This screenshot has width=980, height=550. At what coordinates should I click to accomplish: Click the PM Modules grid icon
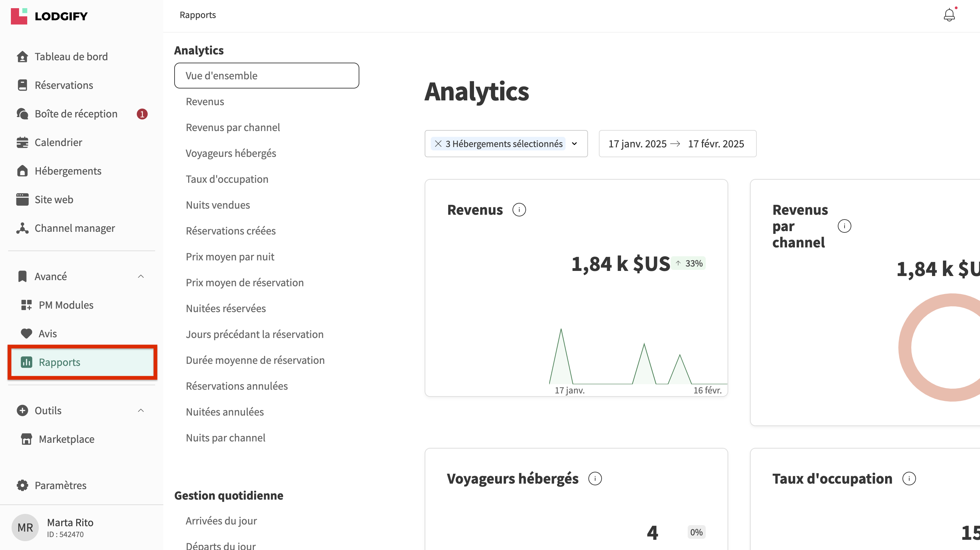(26, 305)
